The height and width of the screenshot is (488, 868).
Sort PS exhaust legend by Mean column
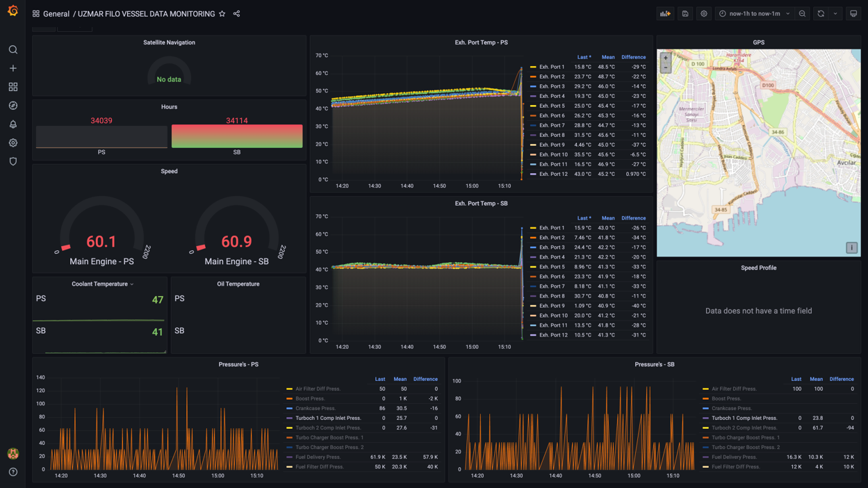tap(607, 57)
